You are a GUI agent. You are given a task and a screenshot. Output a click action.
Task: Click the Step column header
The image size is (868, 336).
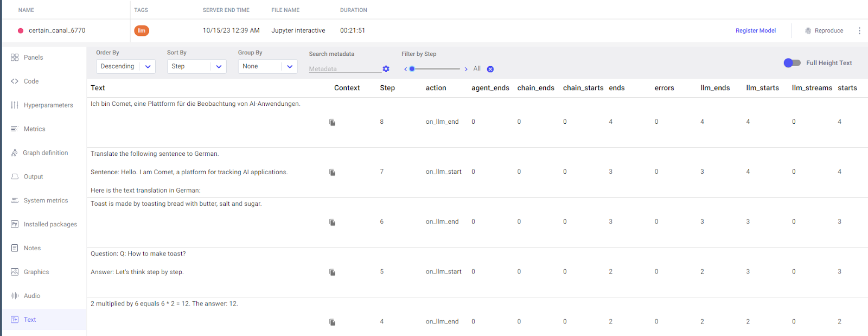pyautogui.click(x=387, y=88)
